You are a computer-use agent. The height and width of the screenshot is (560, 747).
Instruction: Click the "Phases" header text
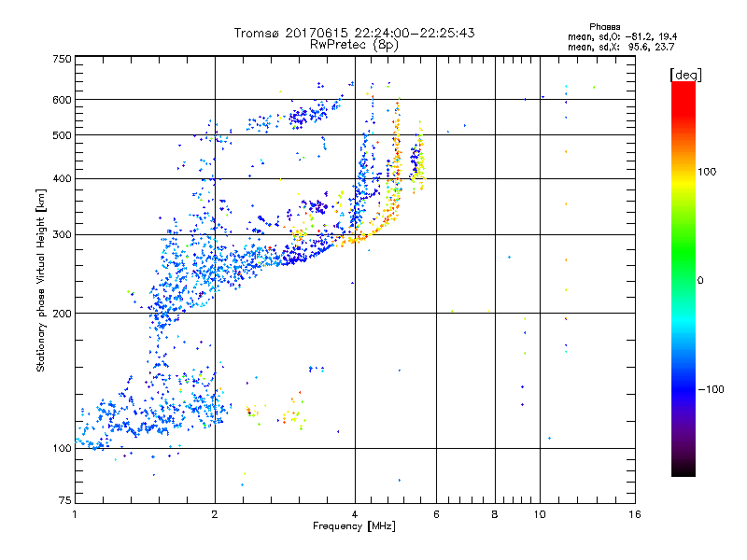(604, 27)
